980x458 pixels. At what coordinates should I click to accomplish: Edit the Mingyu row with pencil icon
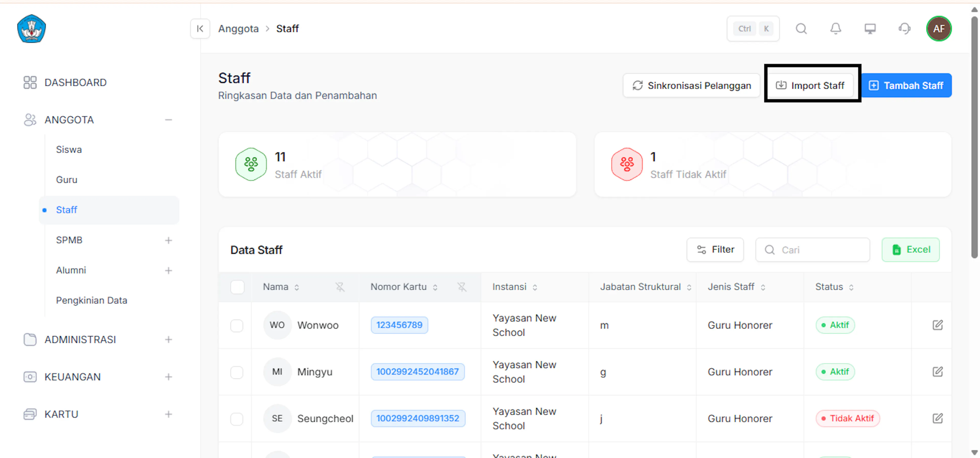pos(937,372)
